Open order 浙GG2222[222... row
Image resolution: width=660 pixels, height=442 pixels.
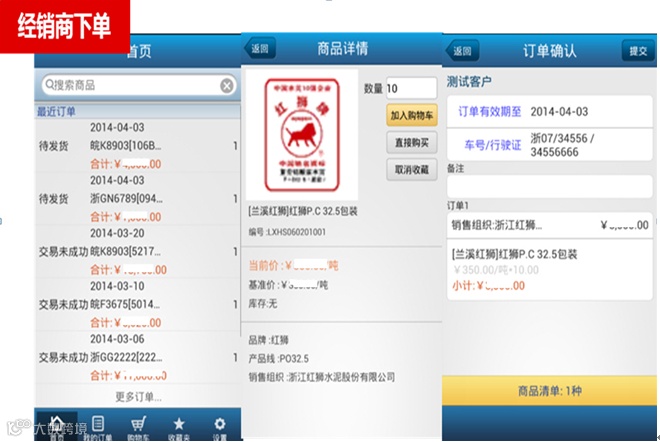pyautogui.click(x=138, y=357)
